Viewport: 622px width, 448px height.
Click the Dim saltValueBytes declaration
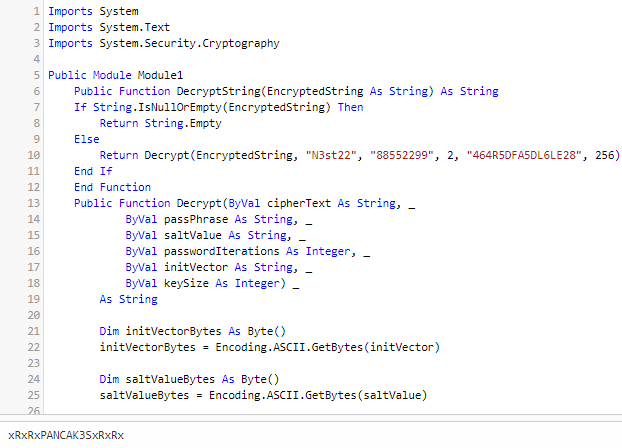(189, 379)
